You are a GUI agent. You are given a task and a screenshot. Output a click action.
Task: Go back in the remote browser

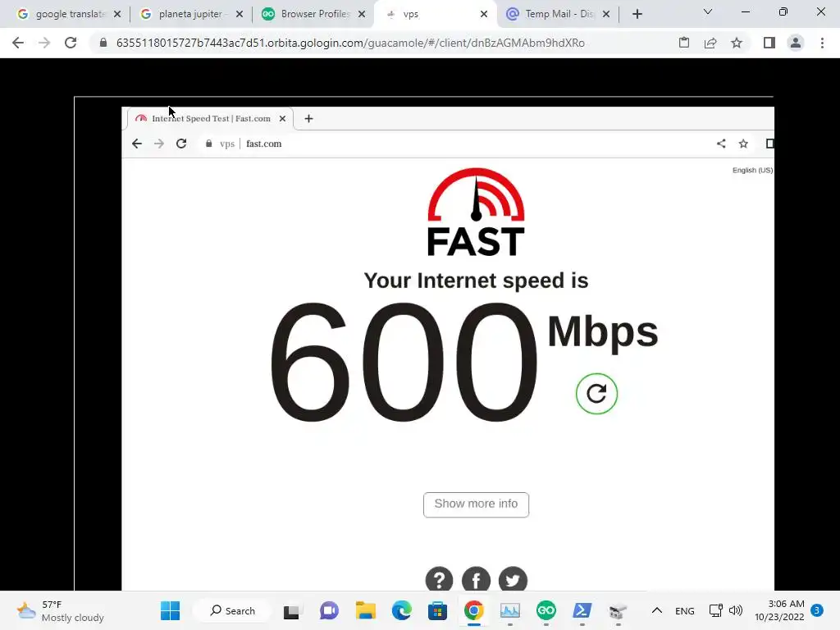[x=137, y=144]
